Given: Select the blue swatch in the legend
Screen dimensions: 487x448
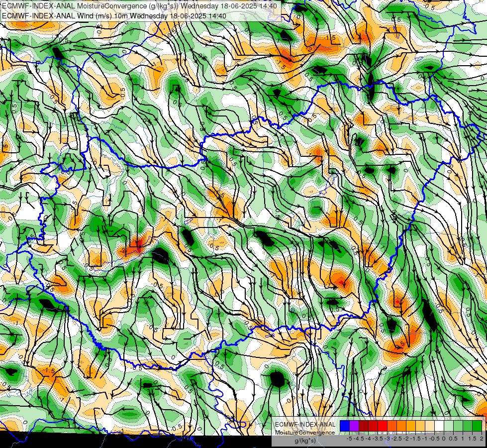Looking at the screenshot, I should click(345, 426).
